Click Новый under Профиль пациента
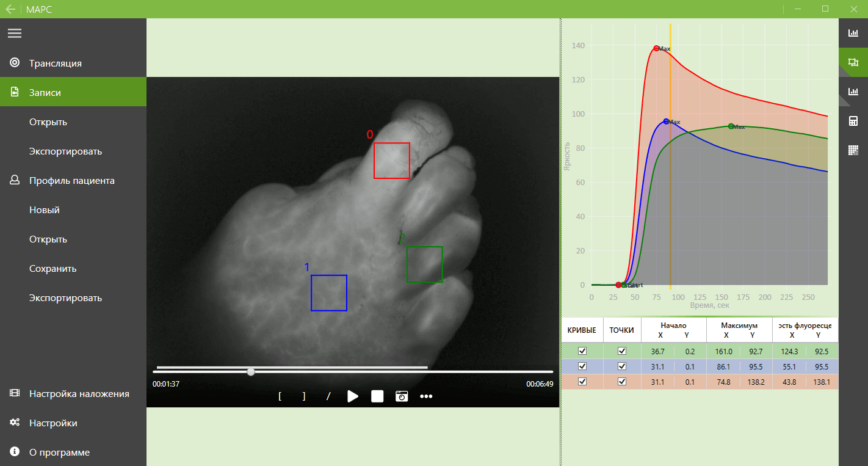 point(45,209)
